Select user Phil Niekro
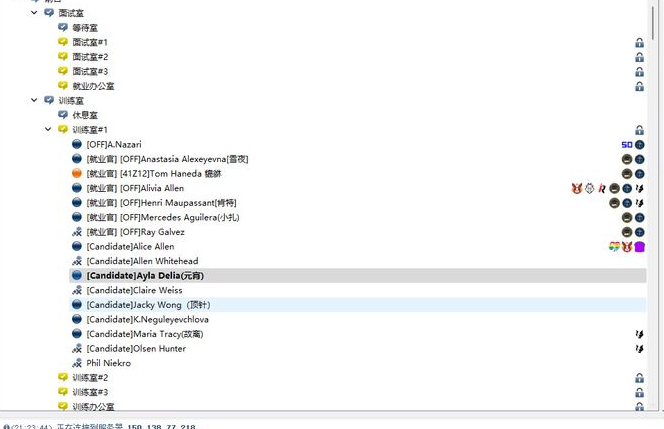The image size is (664, 429). coord(108,363)
